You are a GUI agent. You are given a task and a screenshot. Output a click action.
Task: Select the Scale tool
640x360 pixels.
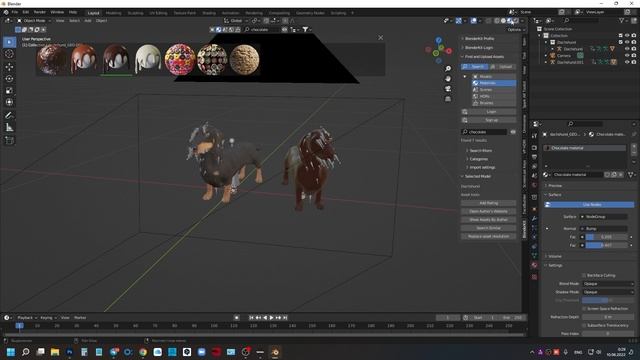9,90
